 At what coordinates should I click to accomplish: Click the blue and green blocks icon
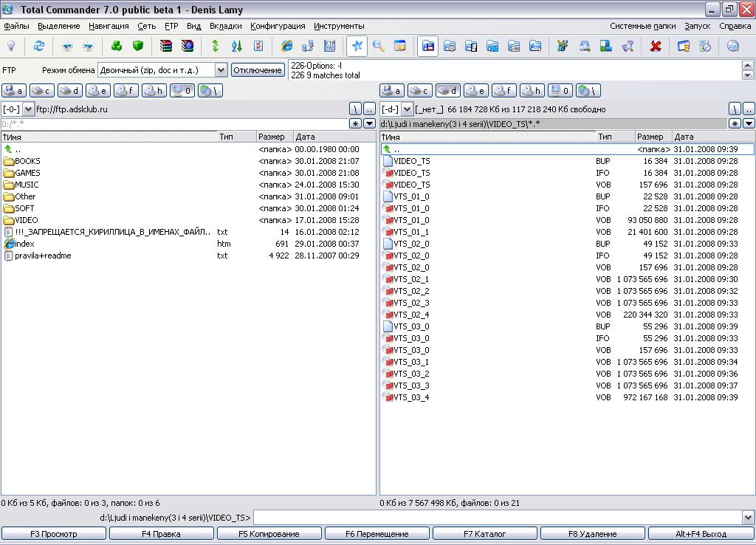(605, 47)
